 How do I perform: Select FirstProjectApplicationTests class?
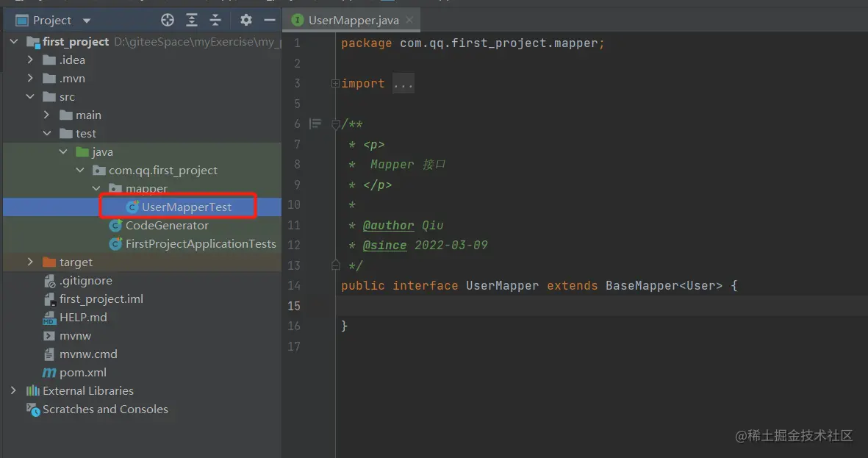tap(201, 243)
